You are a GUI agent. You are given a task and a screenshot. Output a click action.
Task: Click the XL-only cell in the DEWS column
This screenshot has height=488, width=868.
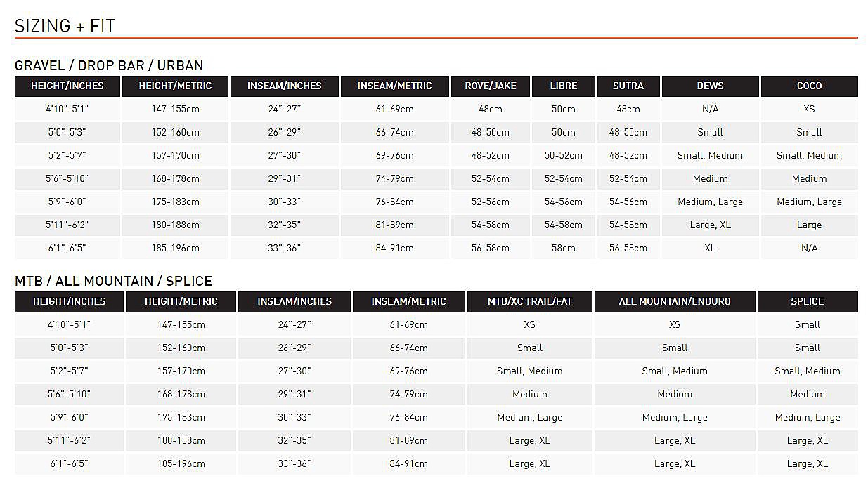coord(710,248)
